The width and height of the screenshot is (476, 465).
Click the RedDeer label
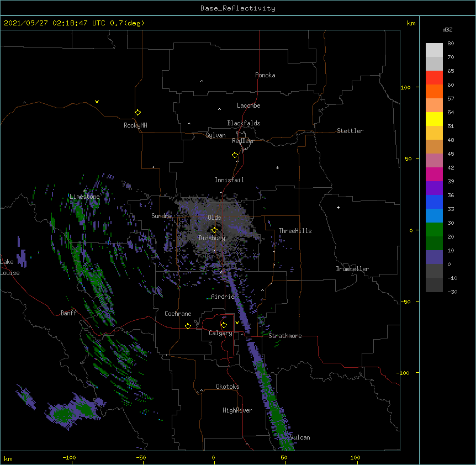tap(243, 141)
